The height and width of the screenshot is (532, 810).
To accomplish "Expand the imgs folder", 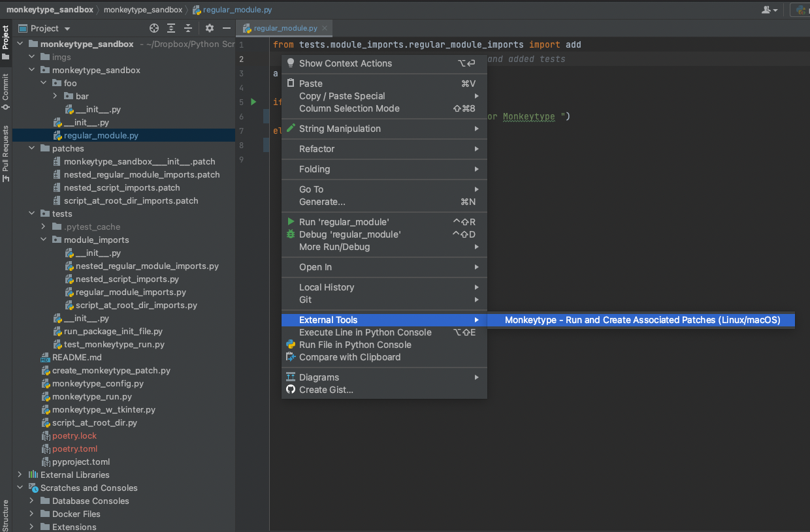I will (31, 57).
